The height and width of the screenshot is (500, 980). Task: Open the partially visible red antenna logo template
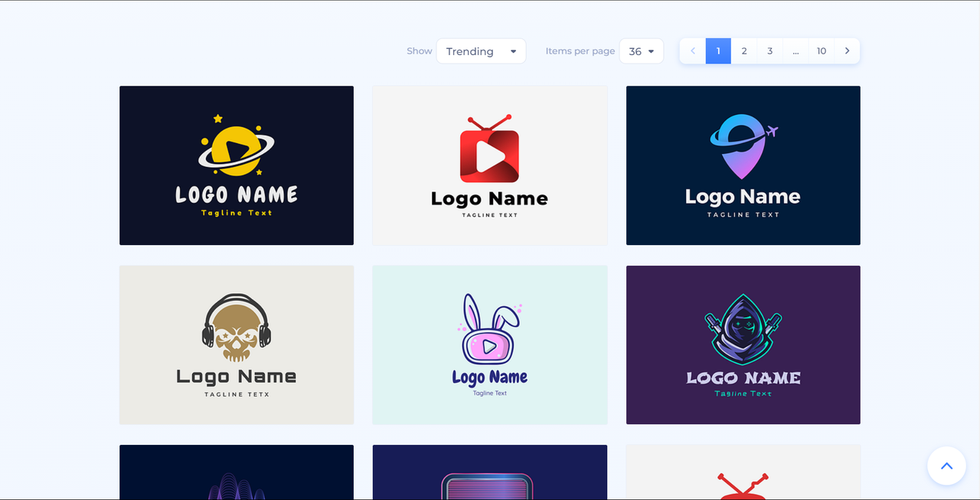pos(743,472)
